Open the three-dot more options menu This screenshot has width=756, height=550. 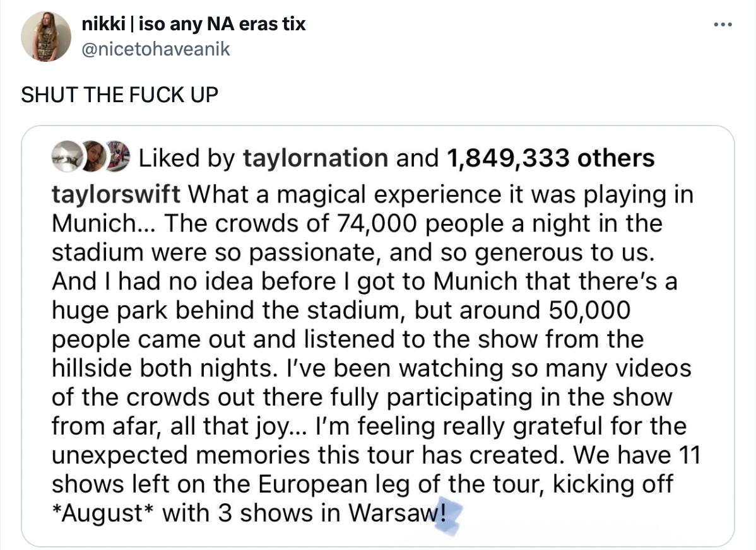721,25
